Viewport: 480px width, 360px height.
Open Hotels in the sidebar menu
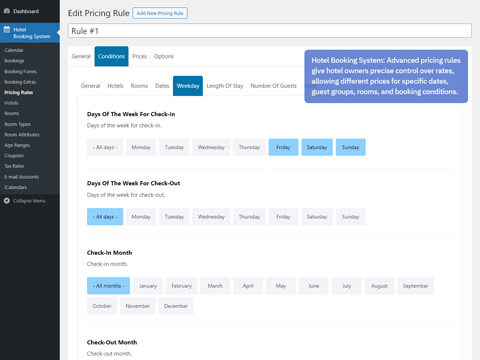[11, 103]
